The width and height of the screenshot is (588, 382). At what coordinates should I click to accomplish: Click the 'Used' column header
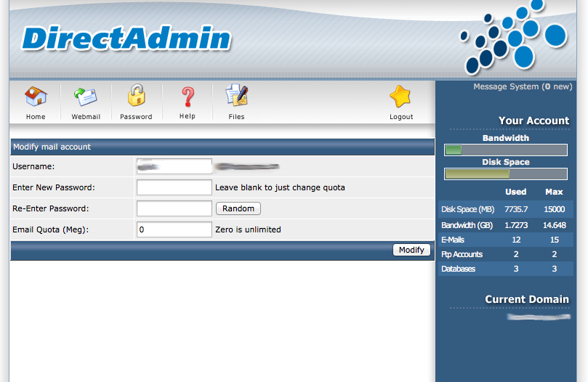tap(515, 192)
